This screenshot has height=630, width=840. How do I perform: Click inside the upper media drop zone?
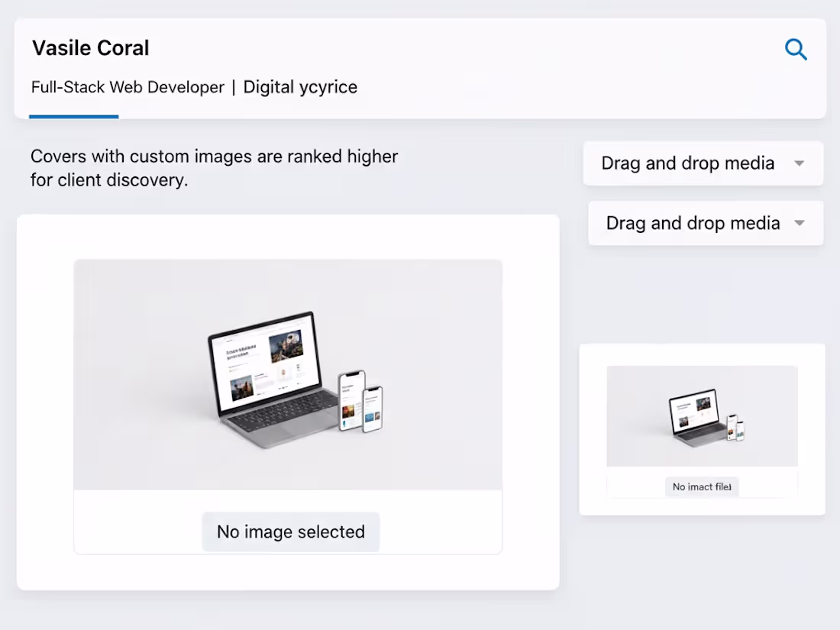[687, 163]
